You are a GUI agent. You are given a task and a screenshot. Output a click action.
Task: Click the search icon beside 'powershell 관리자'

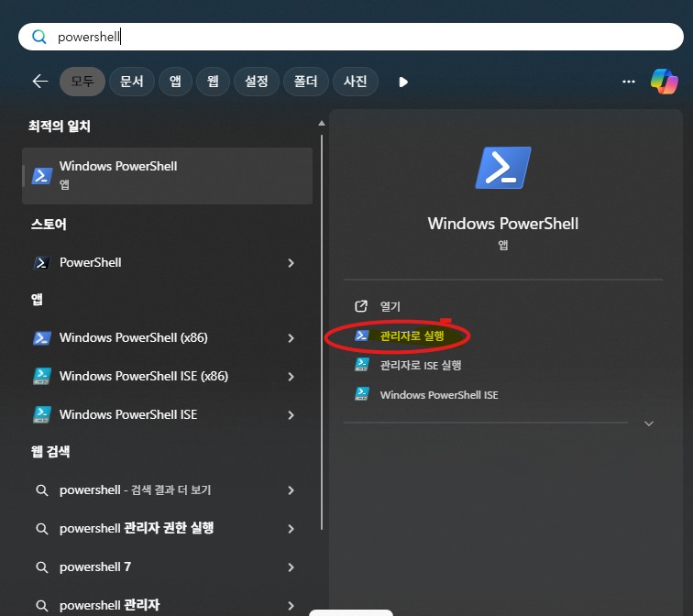(42, 605)
